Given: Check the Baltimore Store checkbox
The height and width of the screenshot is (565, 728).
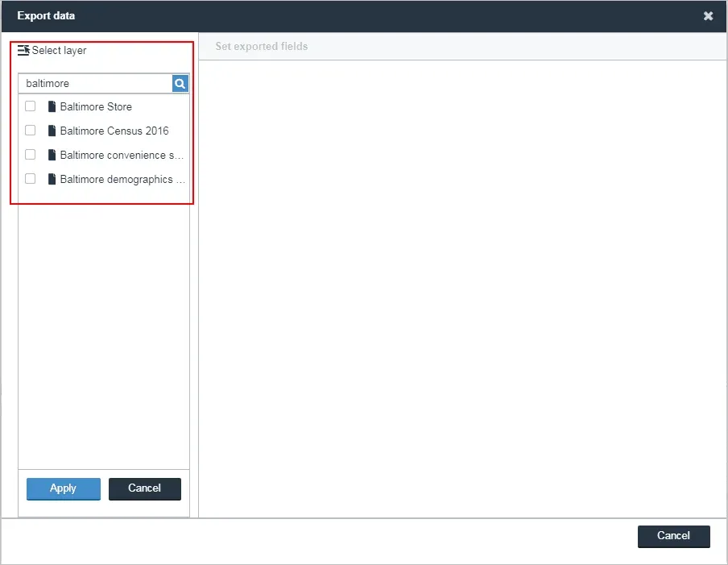Looking at the screenshot, I should coord(30,106).
